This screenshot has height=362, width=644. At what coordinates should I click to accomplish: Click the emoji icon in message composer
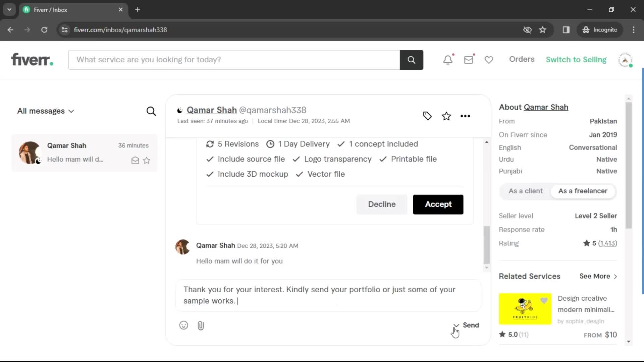point(183,325)
